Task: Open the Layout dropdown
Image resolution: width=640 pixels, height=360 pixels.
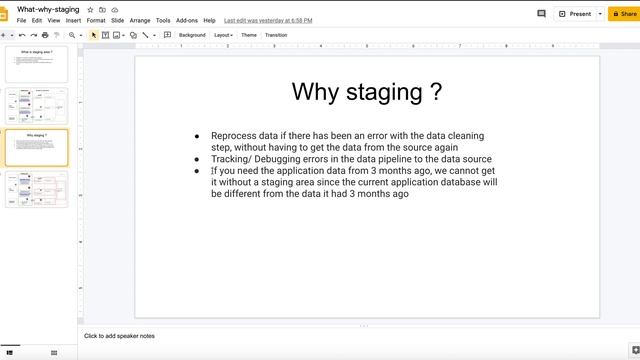Action: coord(223,35)
